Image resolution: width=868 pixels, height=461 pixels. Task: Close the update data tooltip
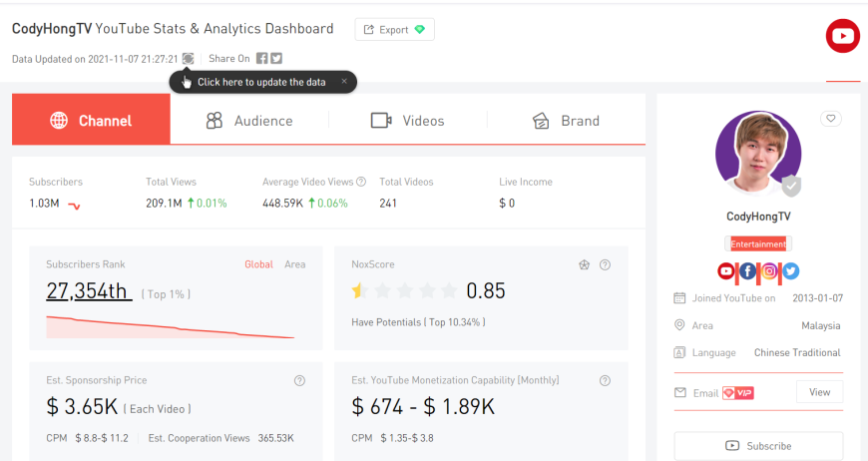click(344, 82)
